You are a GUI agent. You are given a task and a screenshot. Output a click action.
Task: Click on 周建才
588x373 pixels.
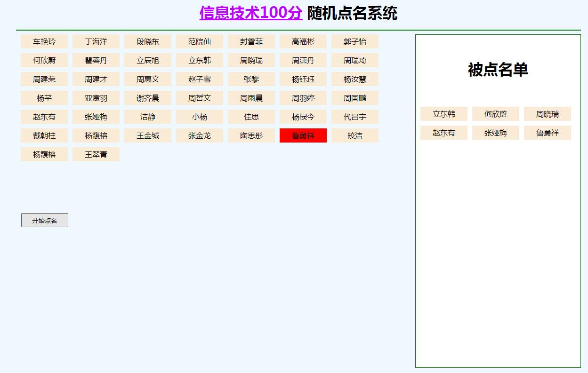coord(96,79)
